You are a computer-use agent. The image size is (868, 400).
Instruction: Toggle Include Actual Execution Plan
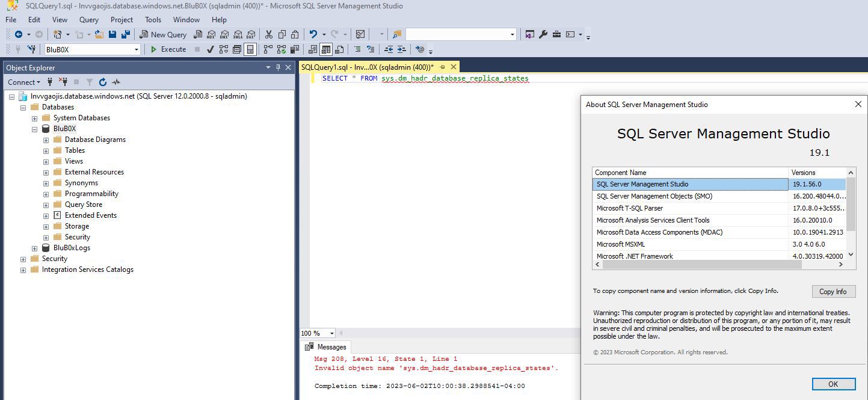tap(268, 49)
